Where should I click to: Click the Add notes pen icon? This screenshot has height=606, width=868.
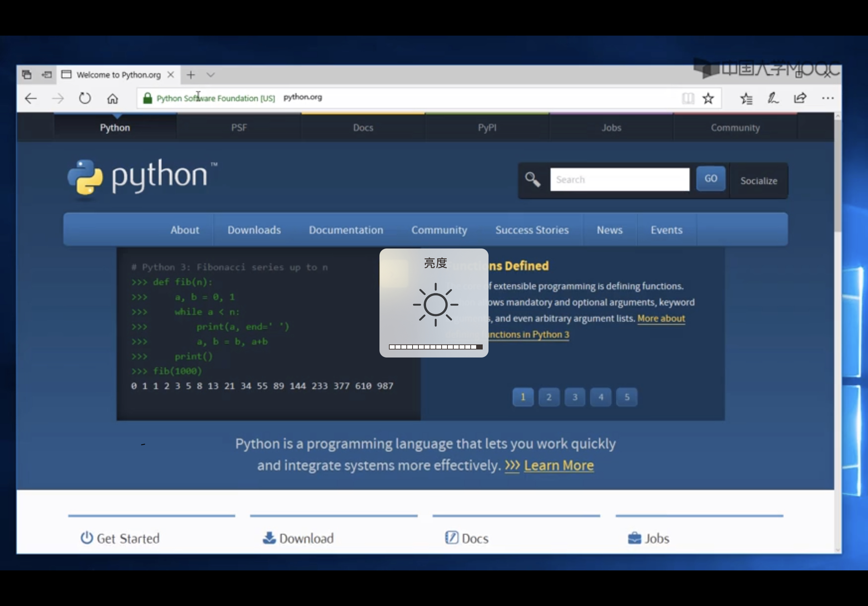click(x=773, y=98)
